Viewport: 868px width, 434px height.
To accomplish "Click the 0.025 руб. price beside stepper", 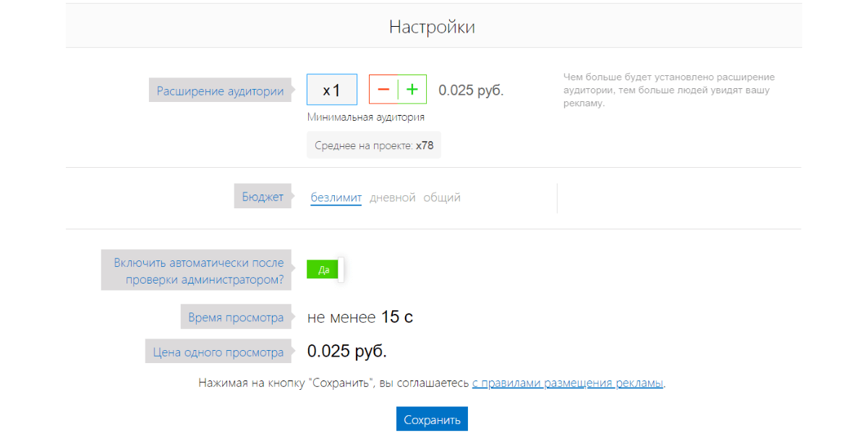I will pyautogui.click(x=471, y=90).
